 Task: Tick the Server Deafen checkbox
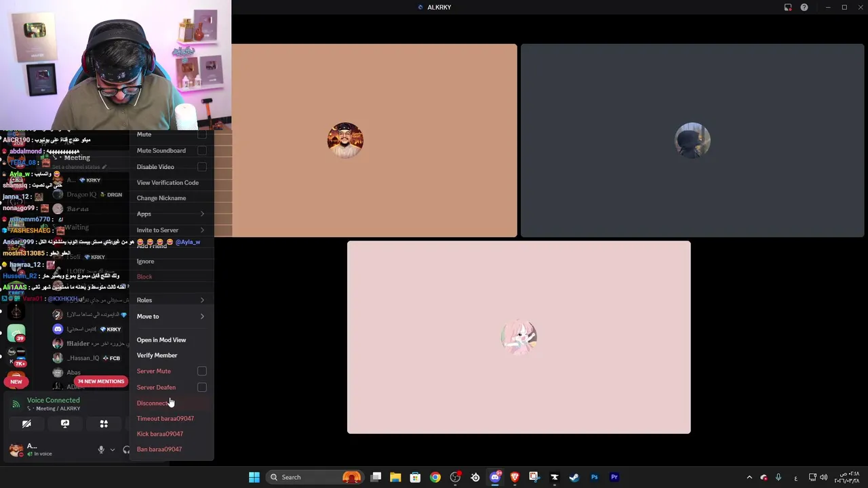click(201, 388)
